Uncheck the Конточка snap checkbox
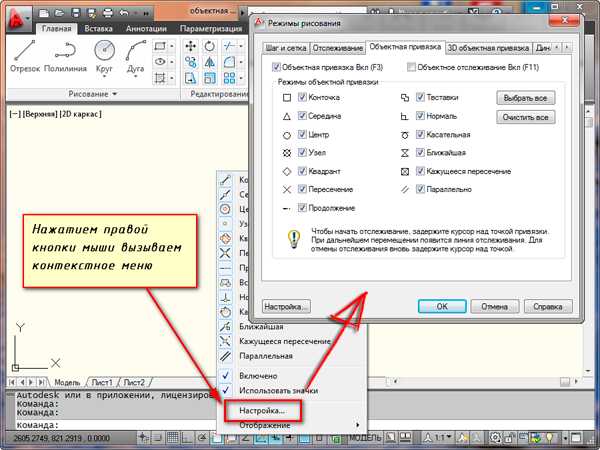Screen dimensions: 600x450 [302, 97]
